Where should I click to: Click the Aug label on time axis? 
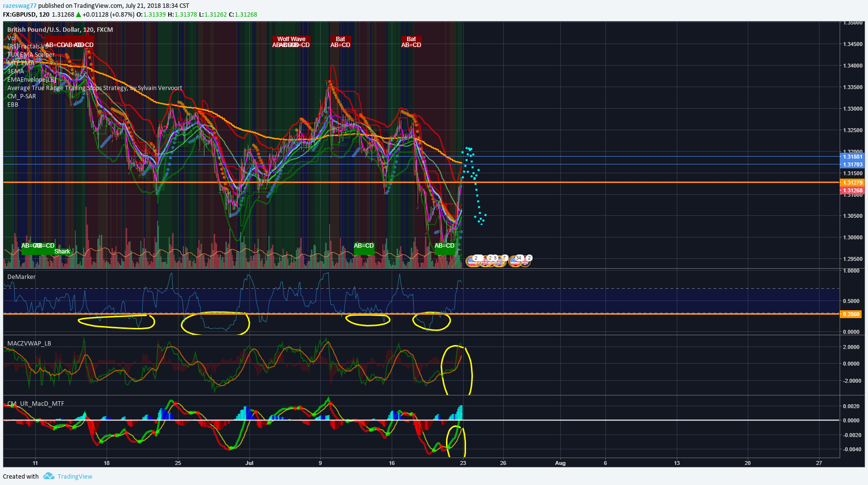click(560, 463)
